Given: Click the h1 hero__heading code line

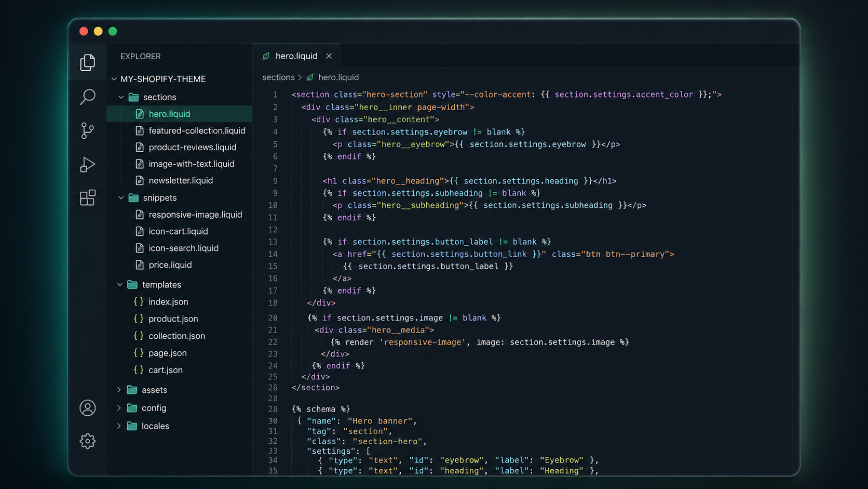Looking at the screenshot, I should (469, 181).
